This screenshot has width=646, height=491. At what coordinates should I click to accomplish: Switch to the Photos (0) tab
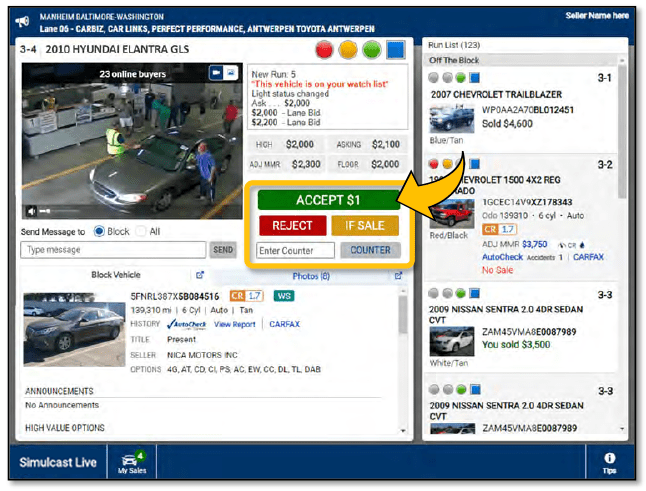(x=308, y=275)
